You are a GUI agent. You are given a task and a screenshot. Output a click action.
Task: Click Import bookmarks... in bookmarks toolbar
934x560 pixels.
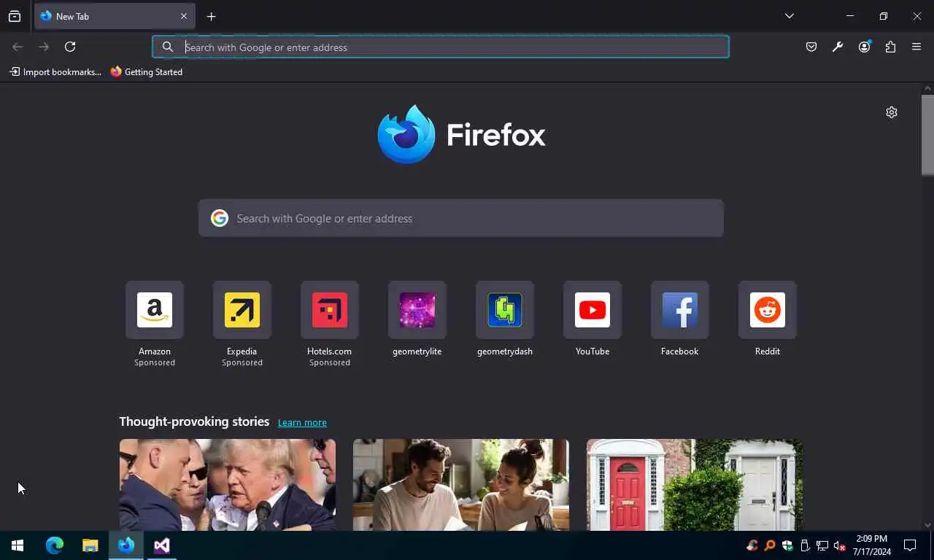[x=55, y=71]
